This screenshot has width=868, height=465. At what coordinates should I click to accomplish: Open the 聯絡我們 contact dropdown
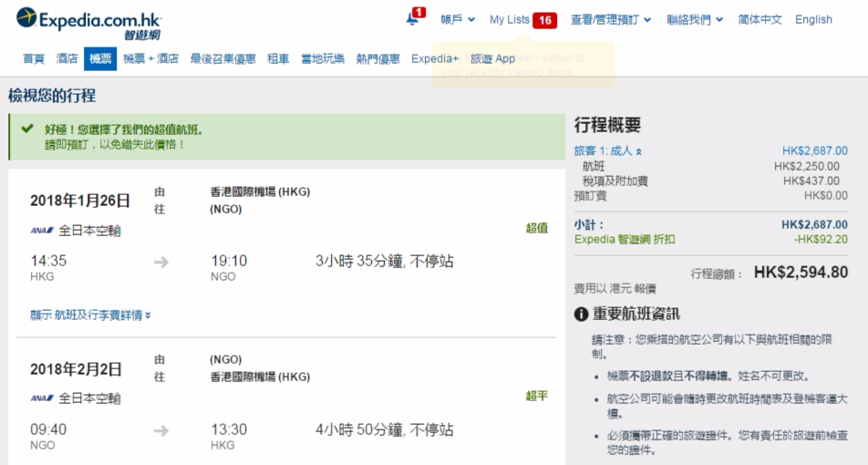(x=694, y=19)
